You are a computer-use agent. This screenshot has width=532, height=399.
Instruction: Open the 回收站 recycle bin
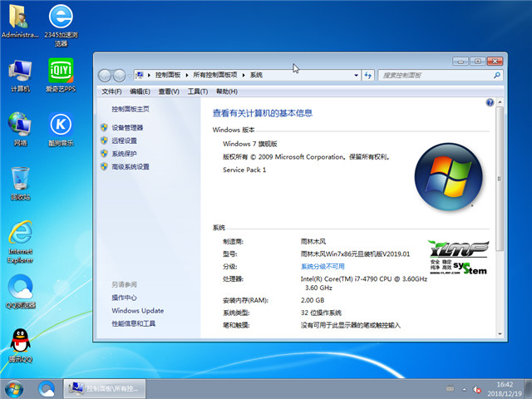[20, 184]
